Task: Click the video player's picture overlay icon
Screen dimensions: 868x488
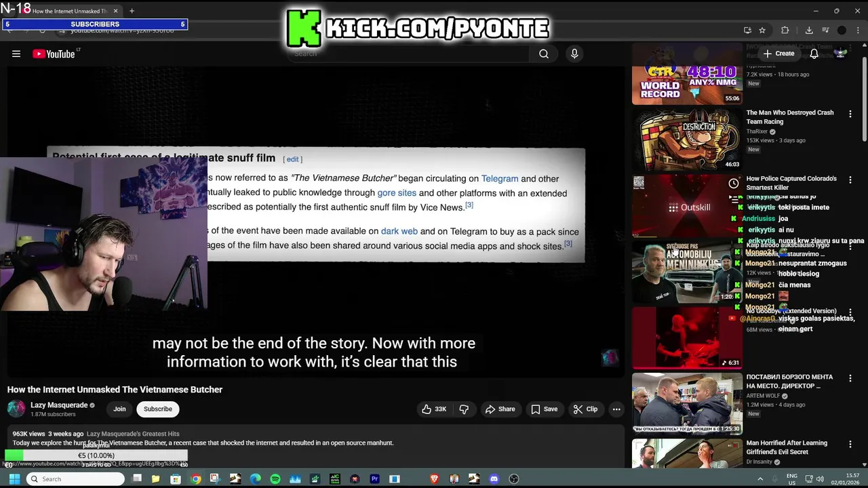Action: tap(609, 358)
